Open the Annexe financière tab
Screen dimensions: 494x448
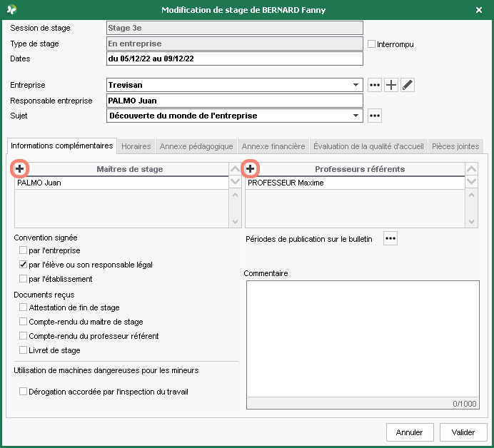click(x=273, y=146)
